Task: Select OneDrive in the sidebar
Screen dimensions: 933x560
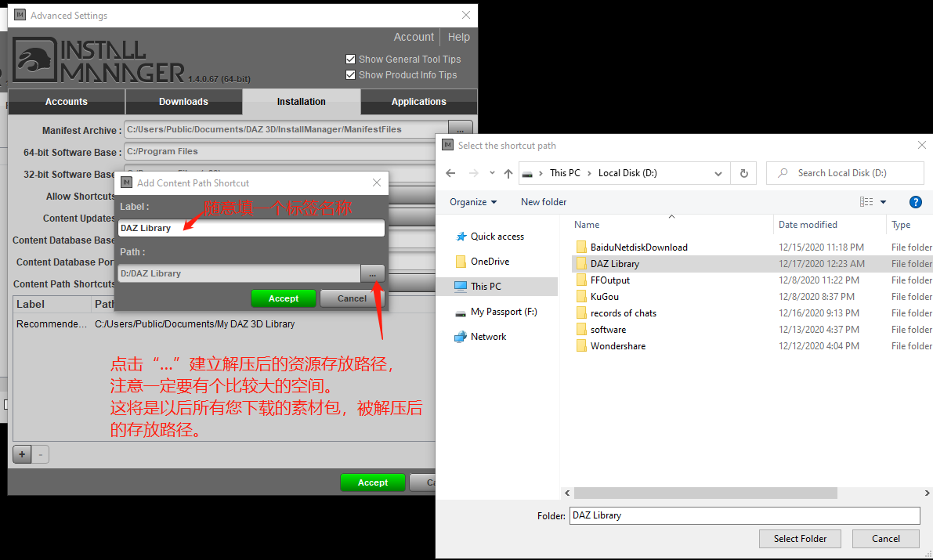Action: click(490, 262)
